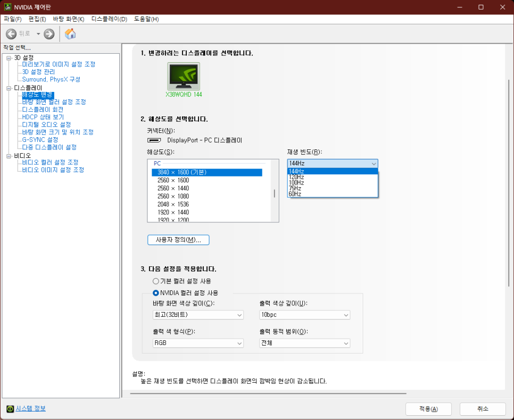Open 다중 디스플레이 설정 page
This screenshot has height=420, width=514.
pos(49,147)
